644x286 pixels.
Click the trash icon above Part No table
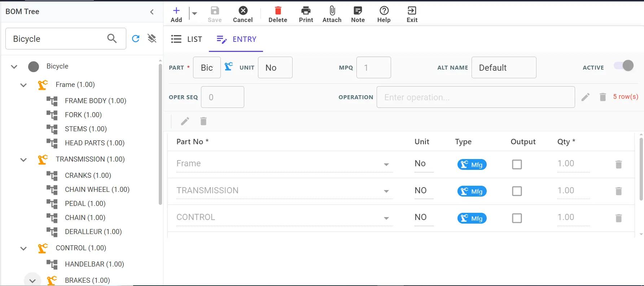click(x=203, y=122)
